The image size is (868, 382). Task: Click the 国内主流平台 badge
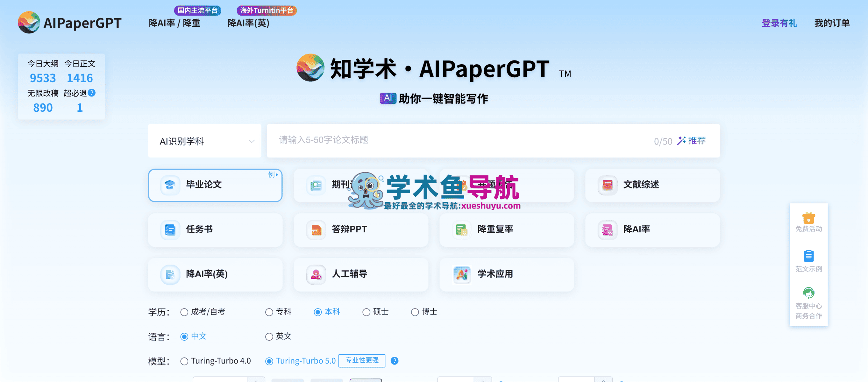point(197,11)
